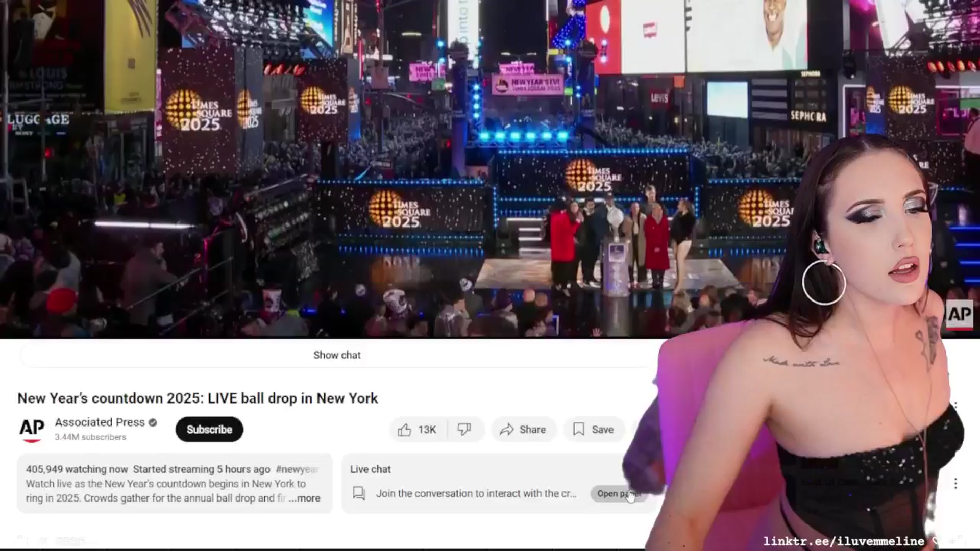Expand description with ...more

(305, 498)
